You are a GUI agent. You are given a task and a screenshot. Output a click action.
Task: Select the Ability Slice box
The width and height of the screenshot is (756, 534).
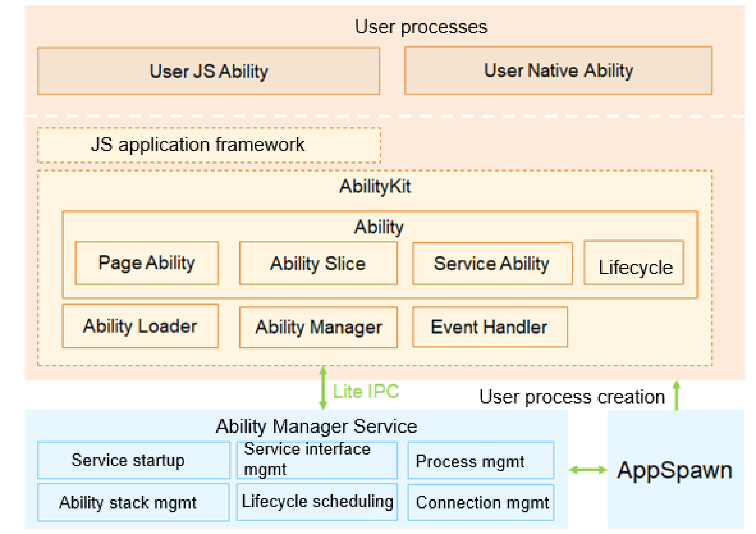pyautogui.click(x=318, y=263)
